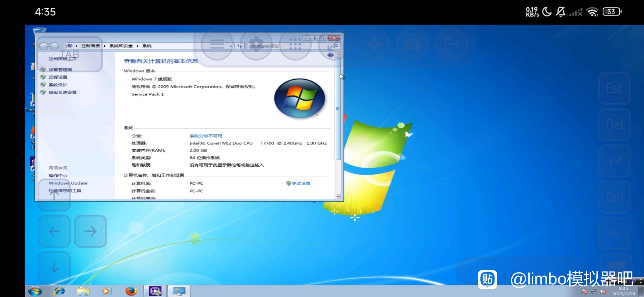
Task: Click the 64 位操作系统 value
Action: pos(204,158)
